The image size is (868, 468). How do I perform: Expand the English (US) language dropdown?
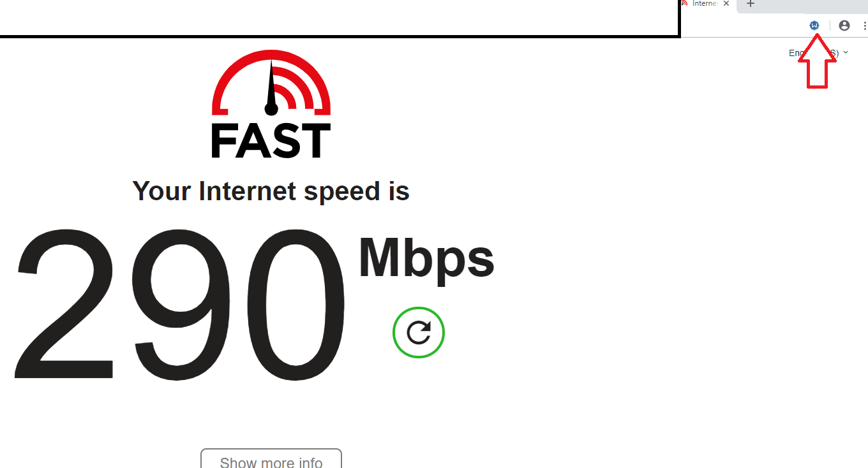point(818,53)
